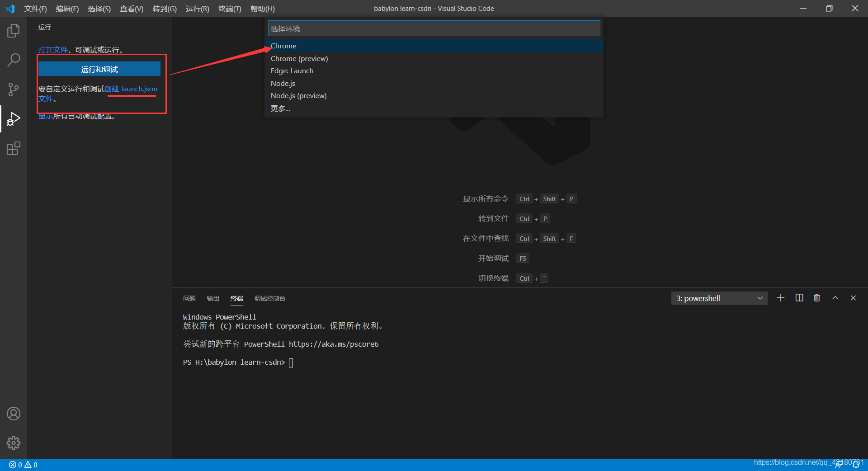Click the 显示所有命令 shortcut hint text
The width and height of the screenshot is (868, 471).
486,199
